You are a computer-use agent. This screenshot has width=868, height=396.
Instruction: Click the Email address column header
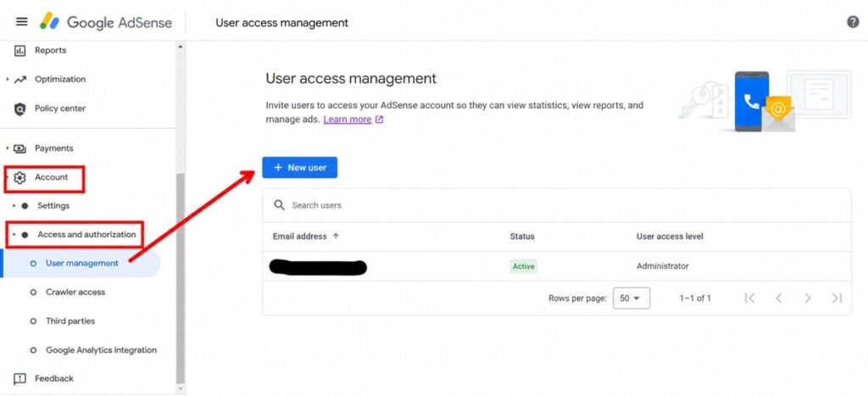[299, 237]
